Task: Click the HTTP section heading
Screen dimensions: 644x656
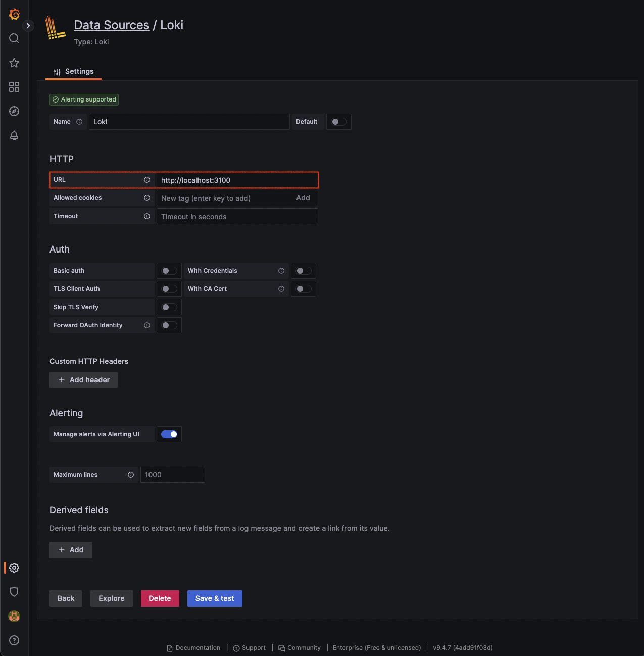Action: [62, 159]
